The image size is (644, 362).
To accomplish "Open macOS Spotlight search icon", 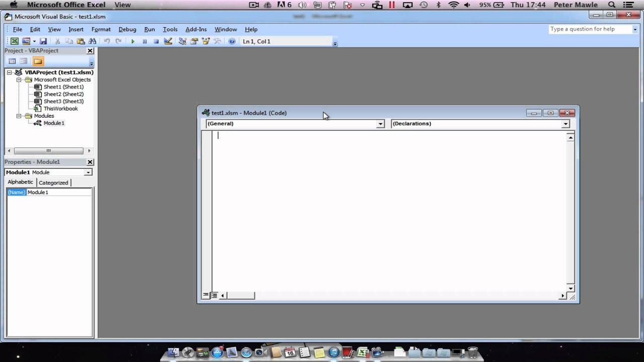I will pos(612,5).
